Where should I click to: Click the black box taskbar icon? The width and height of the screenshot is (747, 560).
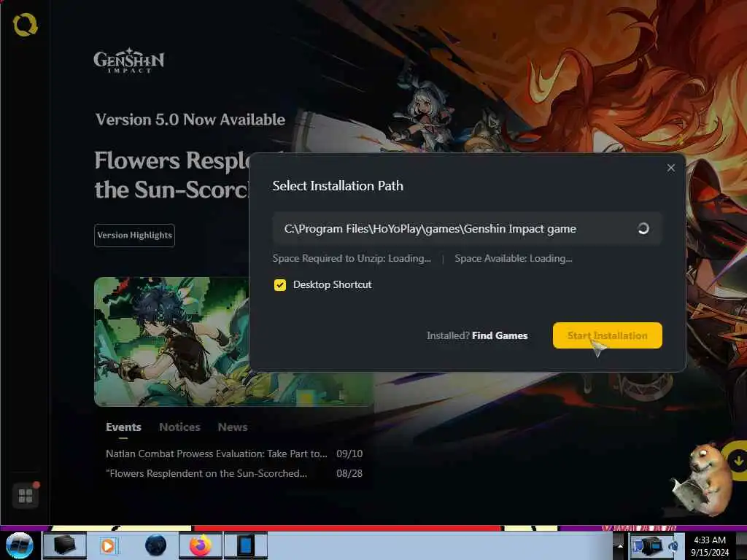pos(64,545)
